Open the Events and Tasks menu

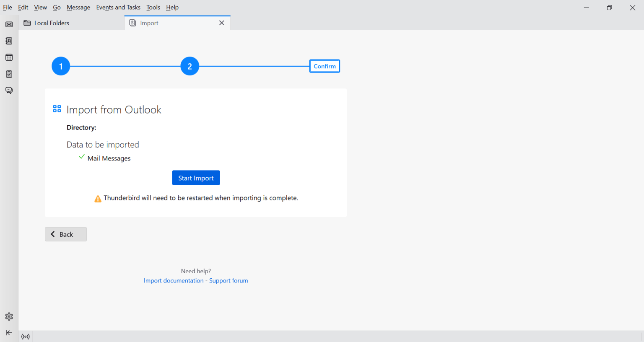pos(118,8)
